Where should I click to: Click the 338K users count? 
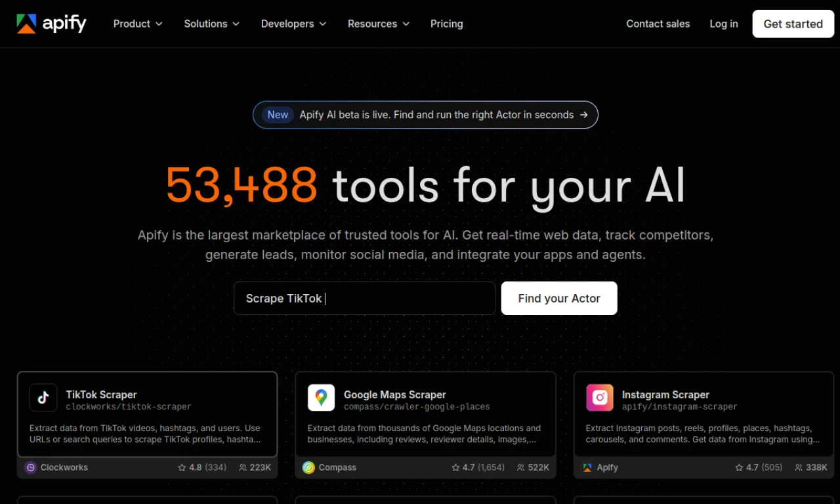click(x=816, y=467)
